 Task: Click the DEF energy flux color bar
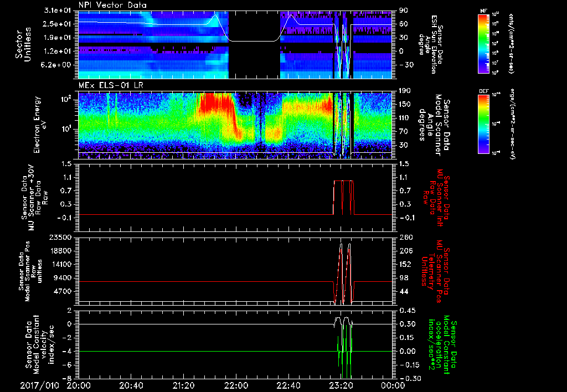483,124
